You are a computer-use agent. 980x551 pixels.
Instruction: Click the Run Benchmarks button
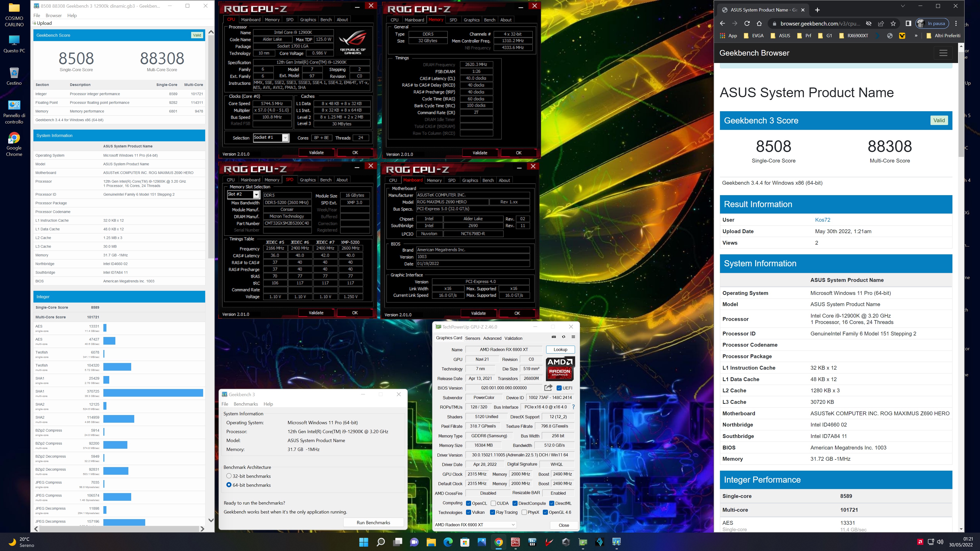pos(373,522)
